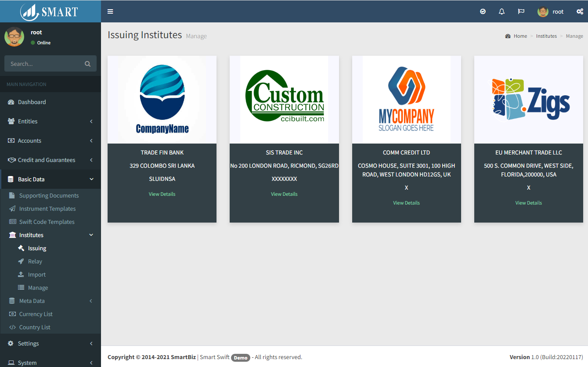Collapse the Basic Data section
Screen dimensions: 588x367
click(31, 179)
